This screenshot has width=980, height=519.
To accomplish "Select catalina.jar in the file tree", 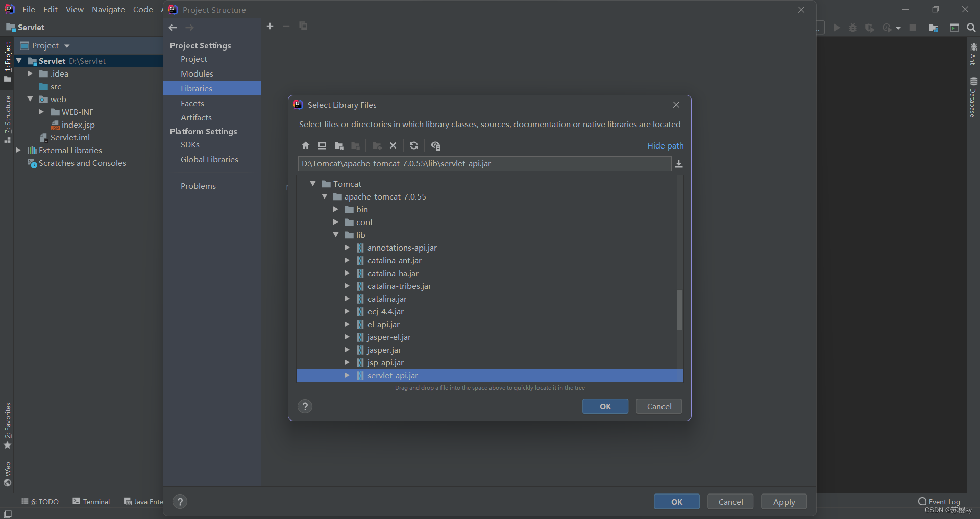I will 387,299.
